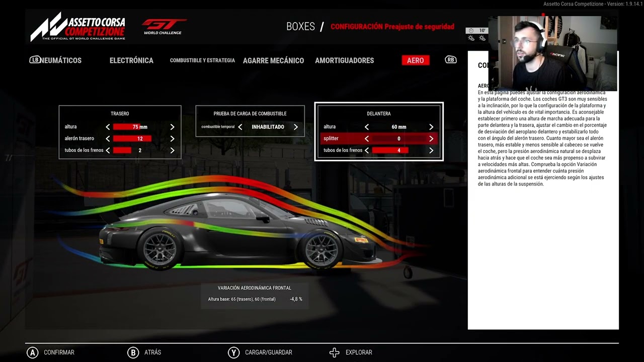Select the AERO tab
Screen dimensions: 644x362
[415, 60]
